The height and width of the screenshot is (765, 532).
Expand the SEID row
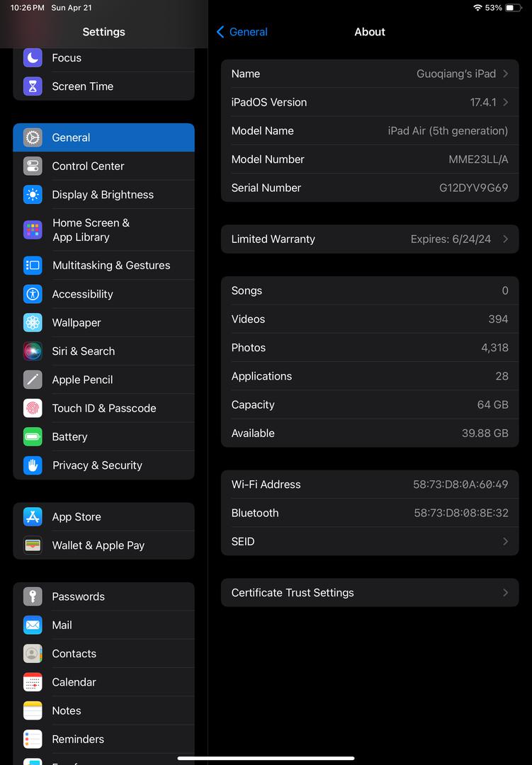[369, 541]
